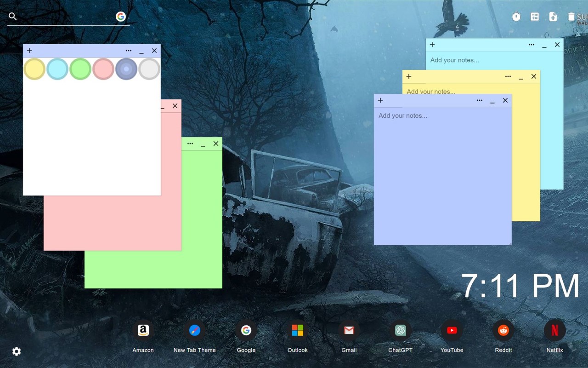Image resolution: width=588 pixels, height=368 pixels.
Task: Open the calculator widget
Action: [x=535, y=17]
